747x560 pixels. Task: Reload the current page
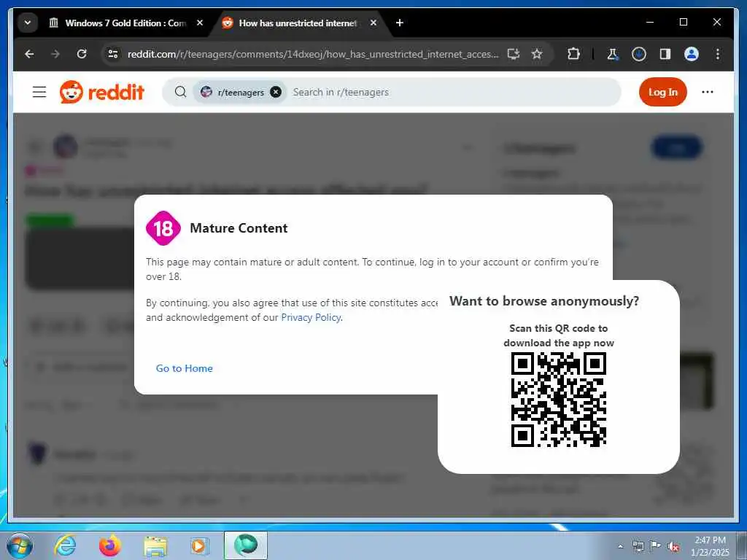pyautogui.click(x=82, y=54)
